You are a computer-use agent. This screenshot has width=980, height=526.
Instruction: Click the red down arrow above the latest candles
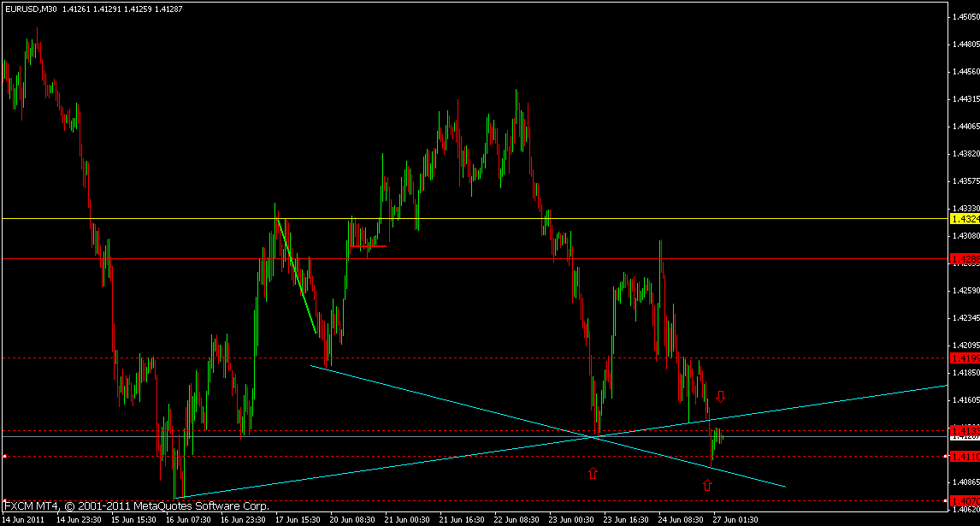coord(720,397)
